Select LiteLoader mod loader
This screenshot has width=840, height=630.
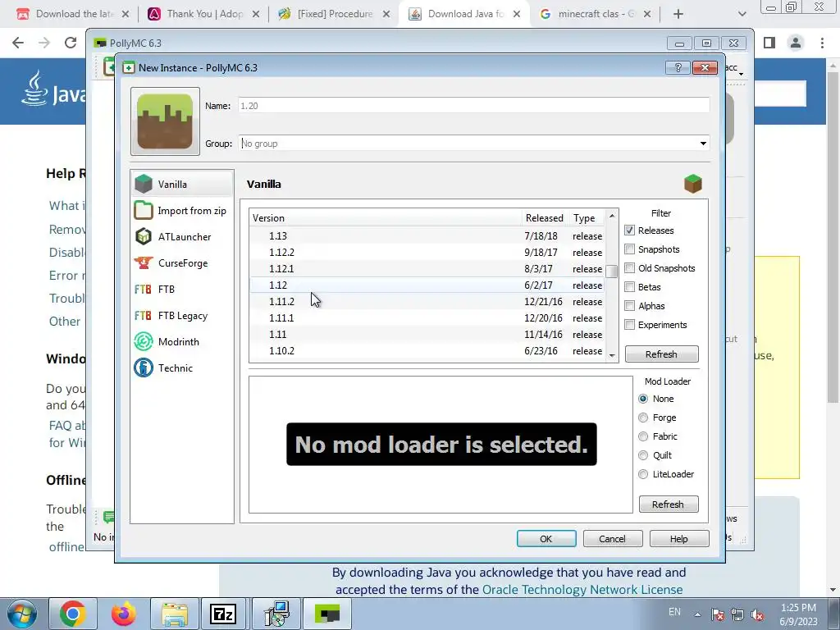pyautogui.click(x=643, y=474)
